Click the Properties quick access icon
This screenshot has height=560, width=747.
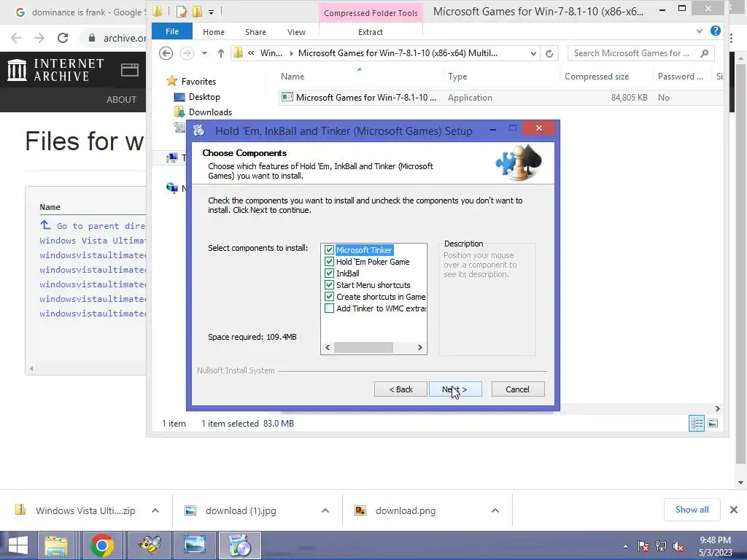[x=182, y=12]
